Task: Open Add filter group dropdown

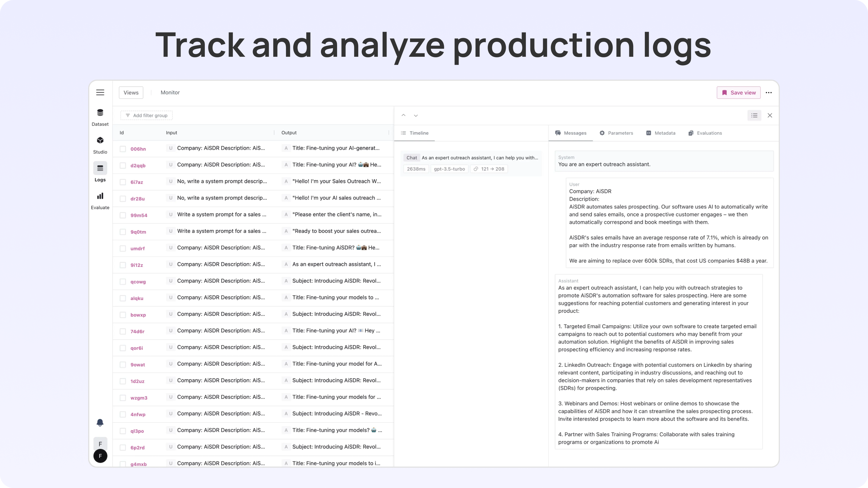Action: [147, 116]
